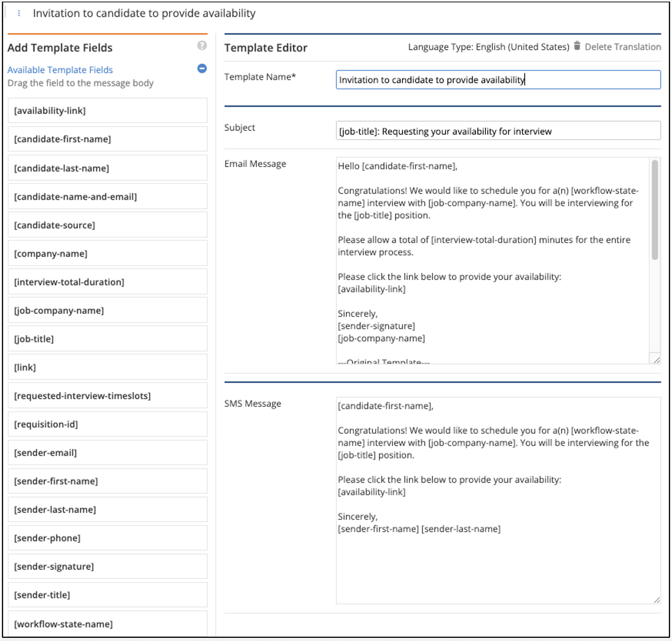This screenshot has height=641, width=672.
Task: Select the [requested-interview-timeslots] field
Action: (108, 395)
